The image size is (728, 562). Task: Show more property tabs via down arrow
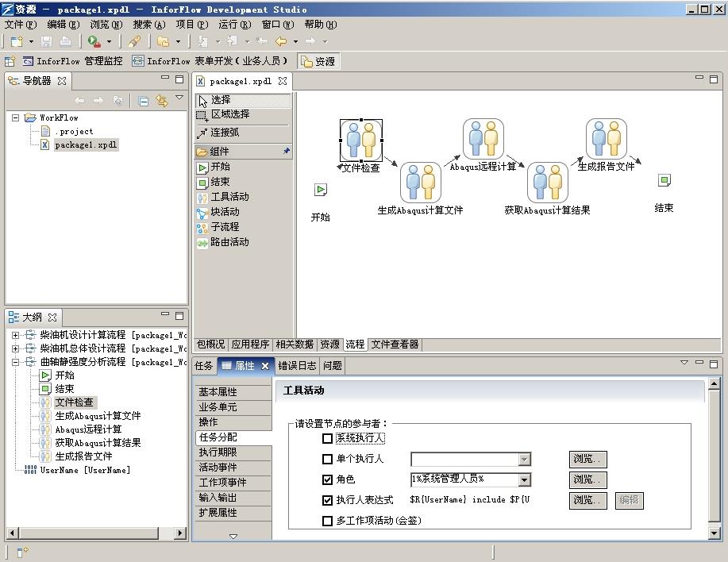233,536
